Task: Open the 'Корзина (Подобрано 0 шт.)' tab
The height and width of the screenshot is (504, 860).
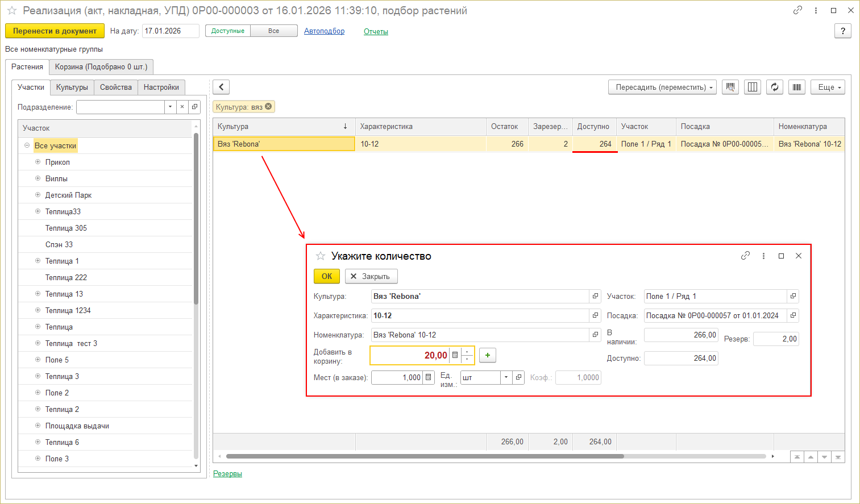Action: tap(101, 66)
